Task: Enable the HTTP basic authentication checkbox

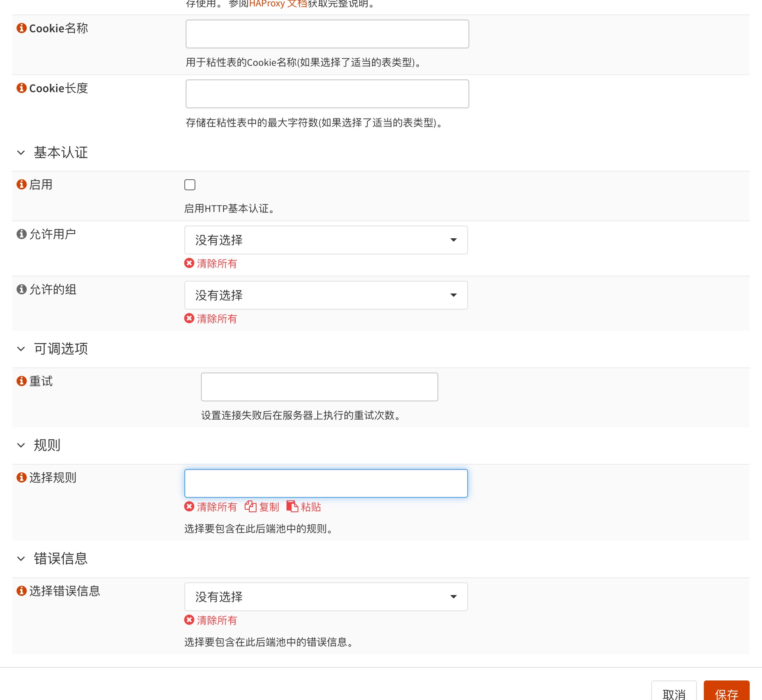Action: tap(190, 185)
